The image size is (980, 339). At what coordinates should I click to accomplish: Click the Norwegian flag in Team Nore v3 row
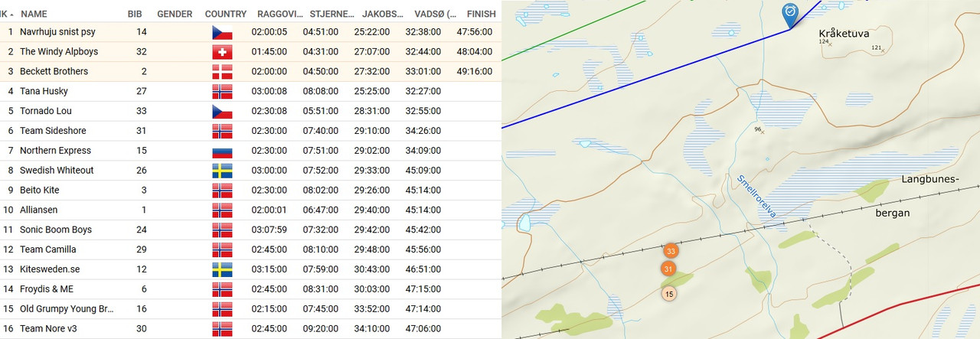point(222,329)
